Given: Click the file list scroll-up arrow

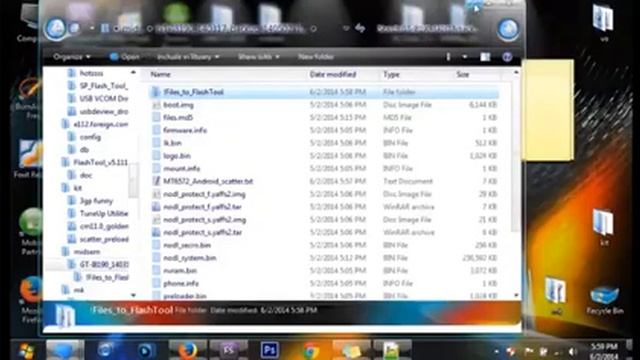Looking at the screenshot, I should [x=516, y=73].
